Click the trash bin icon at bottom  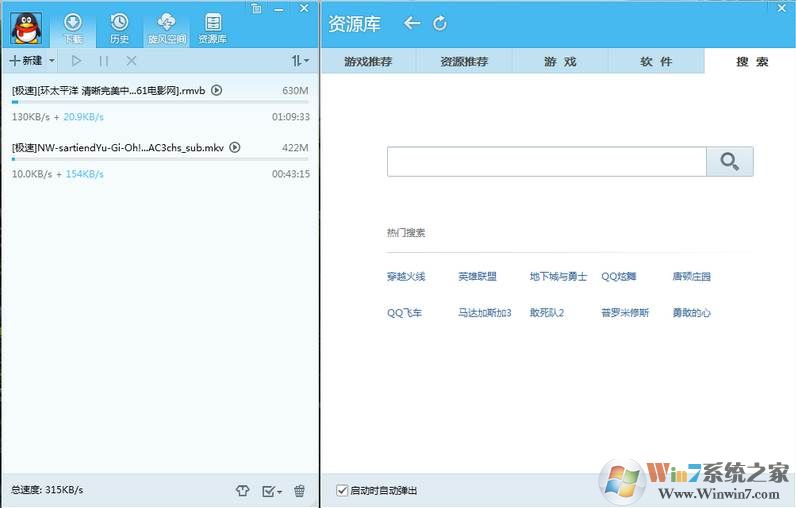point(299,490)
